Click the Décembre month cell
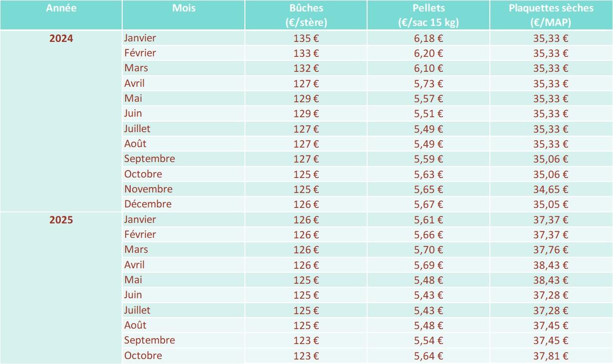 coord(148,204)
